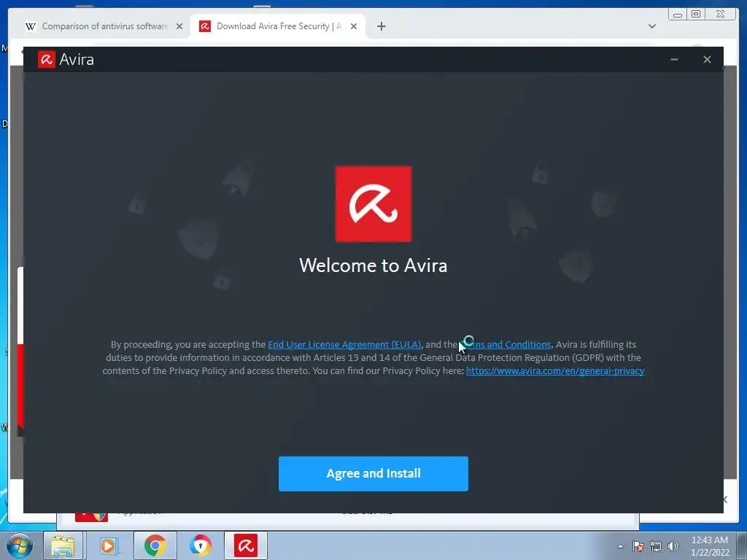The height and width of the screenshot is (560, 747).
Task: Open a new browser tab
Action: point(381,26)
